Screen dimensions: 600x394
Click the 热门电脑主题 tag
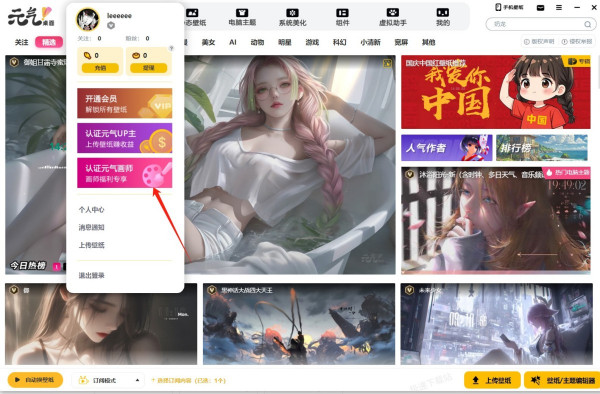coord(566,173)
